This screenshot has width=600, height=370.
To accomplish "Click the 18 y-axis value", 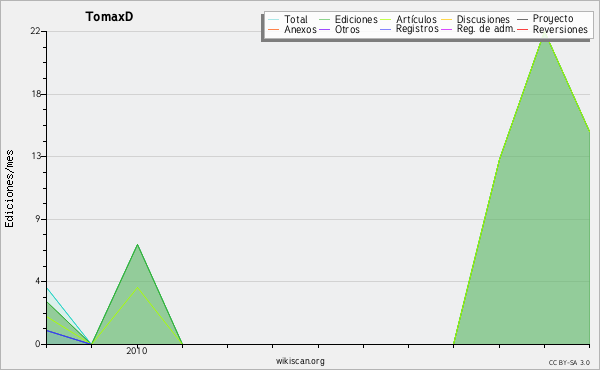I will point(36,94).
